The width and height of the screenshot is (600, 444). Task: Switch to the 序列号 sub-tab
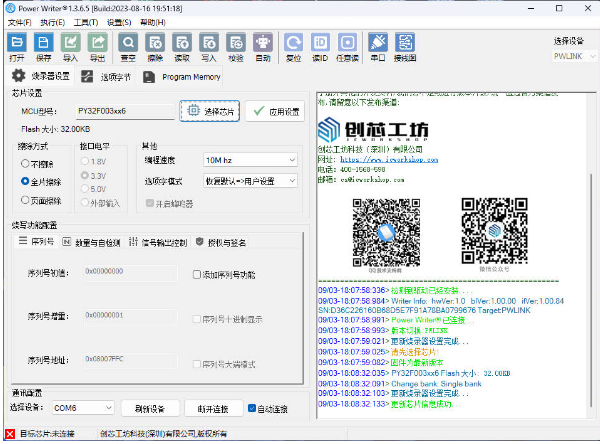[x=36, y=241]
